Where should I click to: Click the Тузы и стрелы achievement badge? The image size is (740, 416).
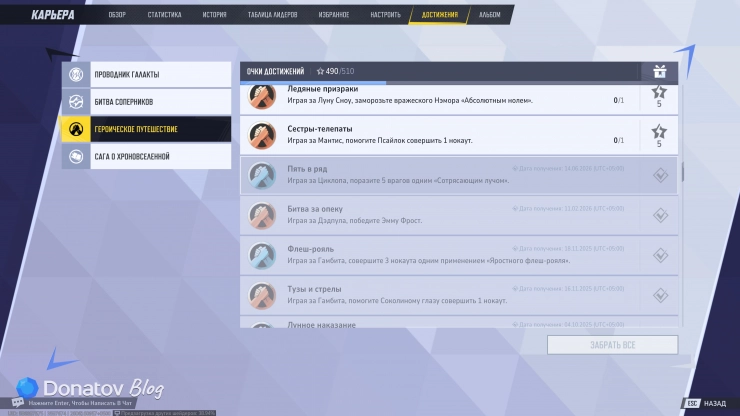pyautogui.click(x=262, y=296)
